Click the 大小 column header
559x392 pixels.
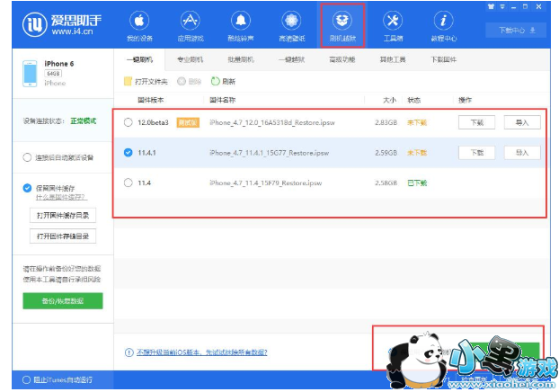389,100
